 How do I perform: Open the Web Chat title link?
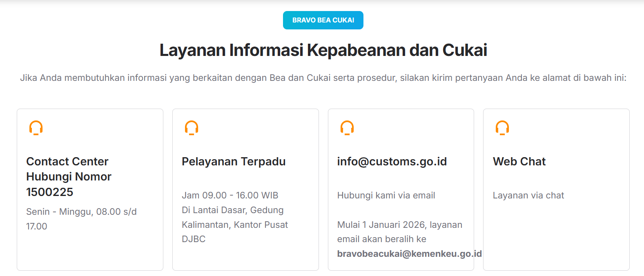click(519, 162)
